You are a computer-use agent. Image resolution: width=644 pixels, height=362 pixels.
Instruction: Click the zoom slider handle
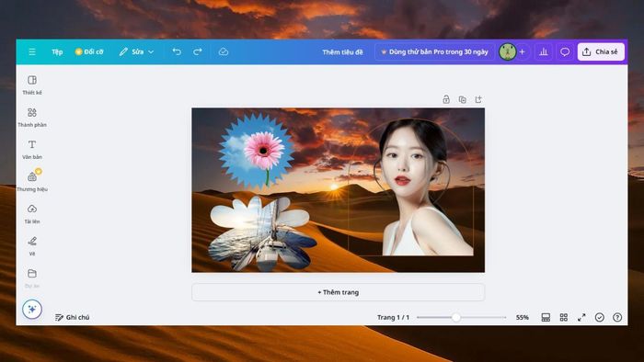(x=456, y=317)
